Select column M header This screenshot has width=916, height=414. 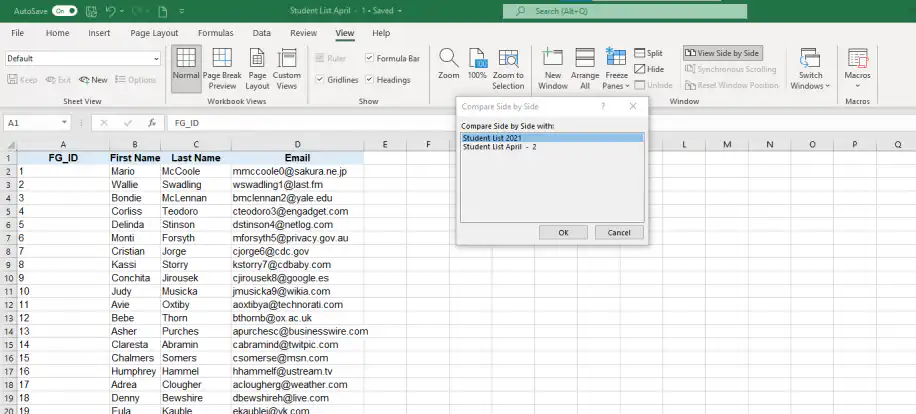[727, 145]
